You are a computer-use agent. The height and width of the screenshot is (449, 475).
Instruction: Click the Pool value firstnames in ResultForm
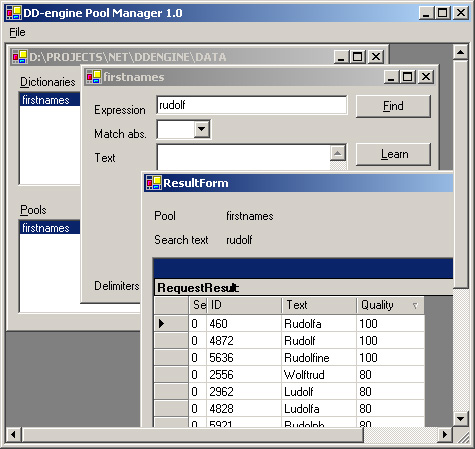pyautogui.click(x=250, y=216)
